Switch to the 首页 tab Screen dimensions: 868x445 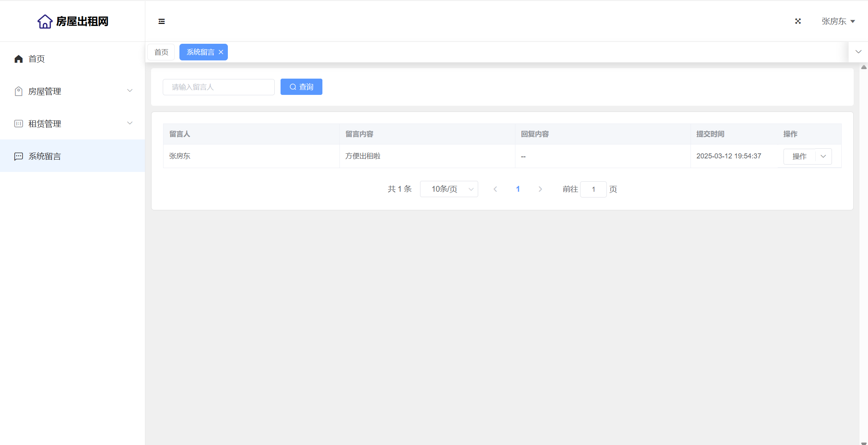161,52
